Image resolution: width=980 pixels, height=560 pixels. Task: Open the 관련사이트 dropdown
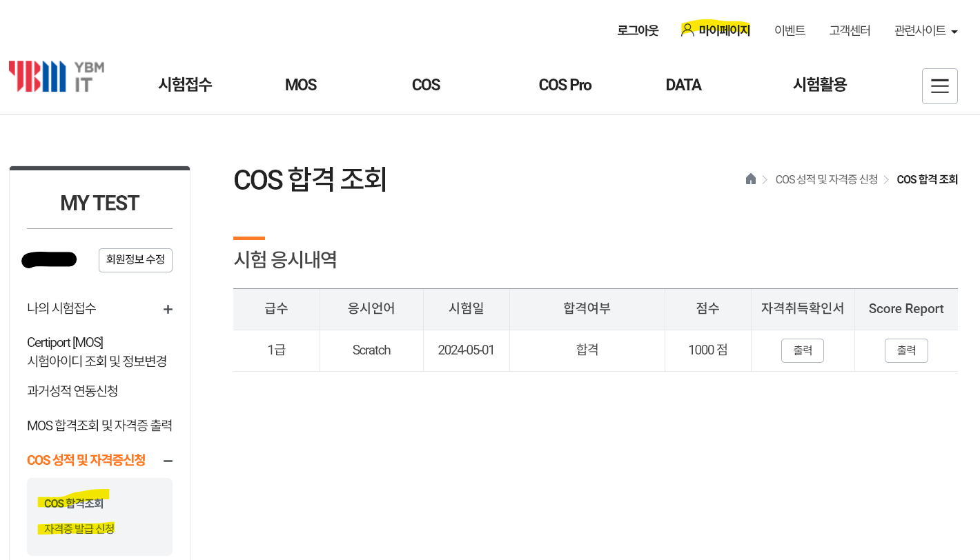point(925,30)
